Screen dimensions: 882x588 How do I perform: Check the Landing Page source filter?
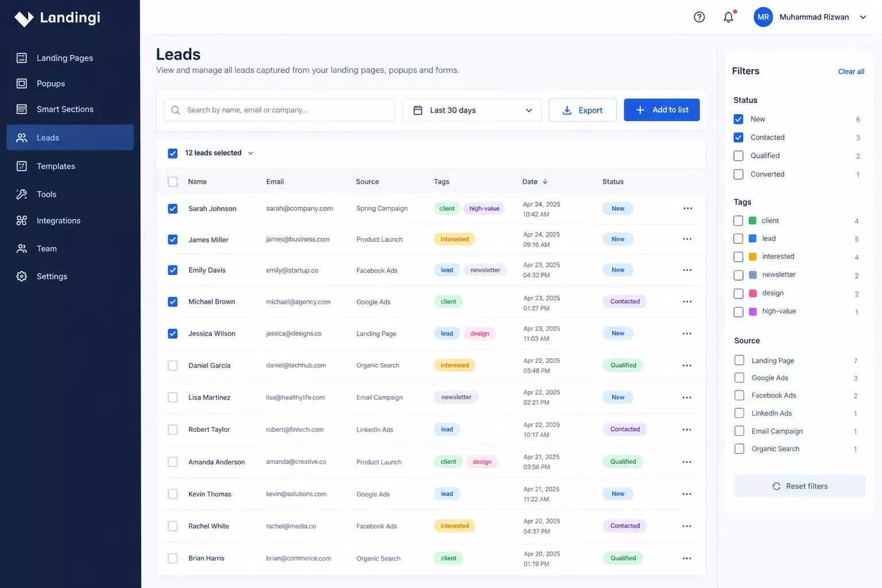(x=740, y=360)
